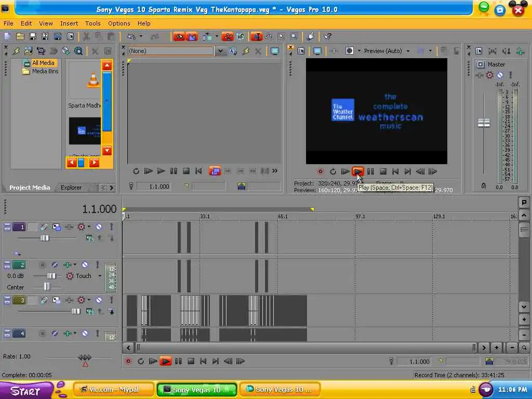The width and height of the screenshot is (532, 399).
Task: Select Media Bins folder in tree
Action: point(45,71)
